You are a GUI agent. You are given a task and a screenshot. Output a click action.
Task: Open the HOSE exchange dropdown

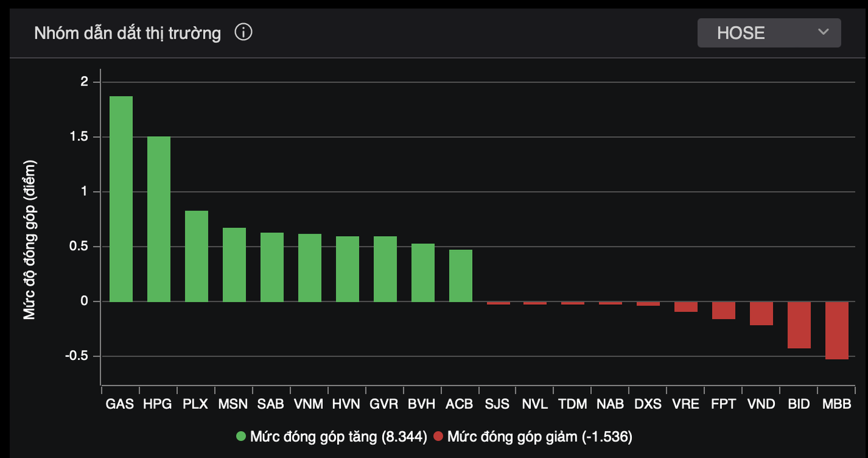coord(768,32)
